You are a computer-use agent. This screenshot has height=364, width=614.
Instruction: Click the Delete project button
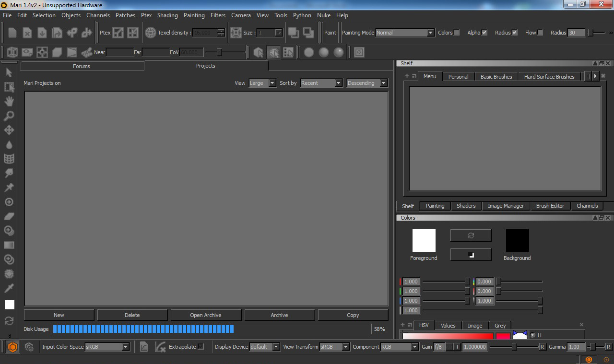click(132, 315)
